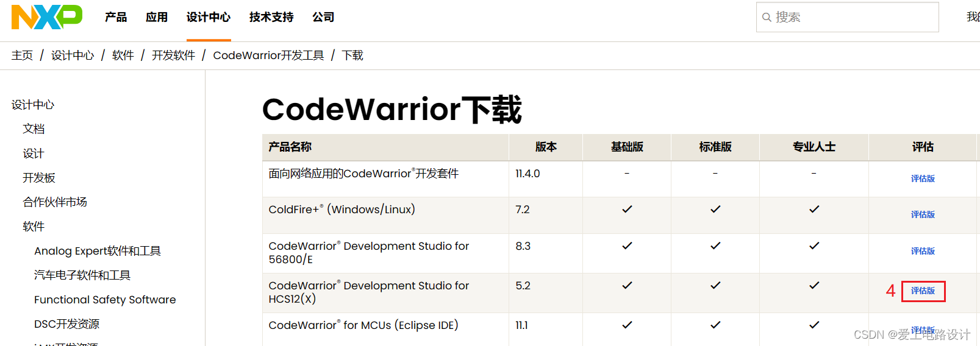
Task: Select 文档 in the sidebar
Action: tap(34, 129)
